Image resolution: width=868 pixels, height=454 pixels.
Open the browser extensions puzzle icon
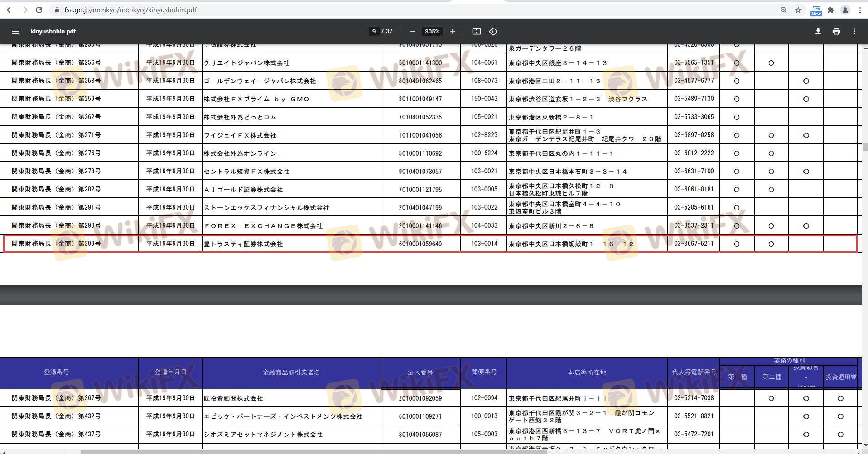831,10
